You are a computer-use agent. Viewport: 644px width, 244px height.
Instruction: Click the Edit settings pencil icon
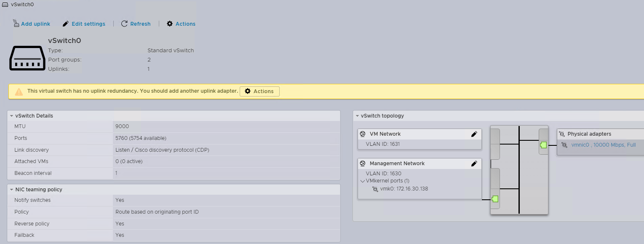pos(66,24)
